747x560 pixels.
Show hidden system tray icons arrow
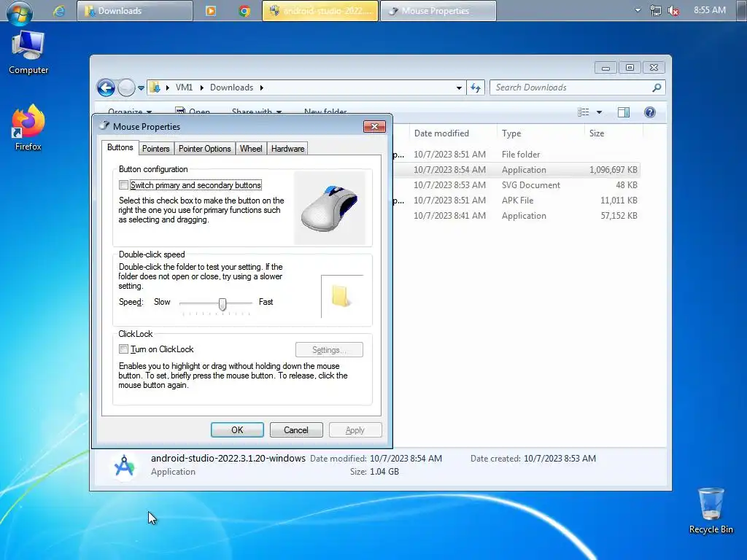pos(638,10)
